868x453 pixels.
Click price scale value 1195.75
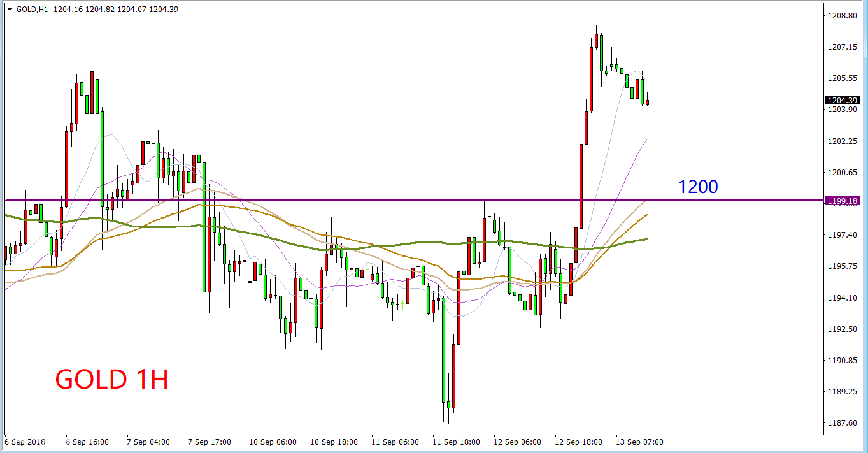(x=843, y=266)
